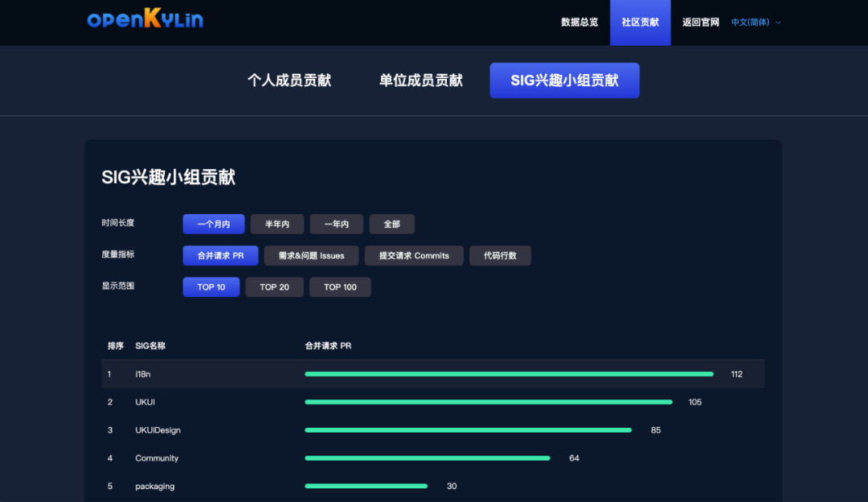Click the UKUI progress bar
The height and width of the screenshot is (502, 868).
click(x=487, y=401)
